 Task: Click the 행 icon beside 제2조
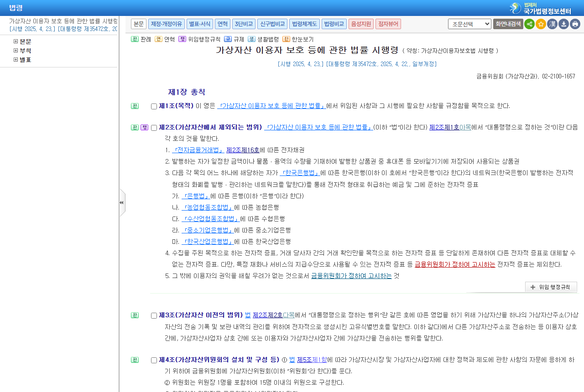(x=144, y=127)
